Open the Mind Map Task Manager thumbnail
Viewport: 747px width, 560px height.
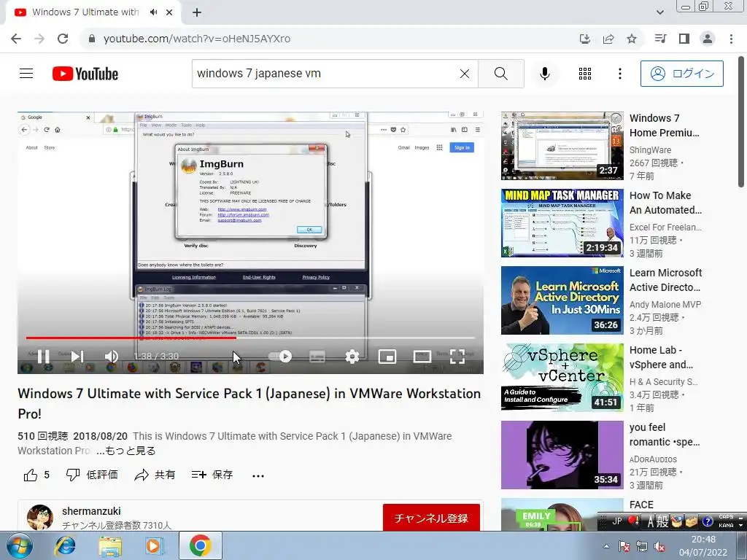[562, 223]
